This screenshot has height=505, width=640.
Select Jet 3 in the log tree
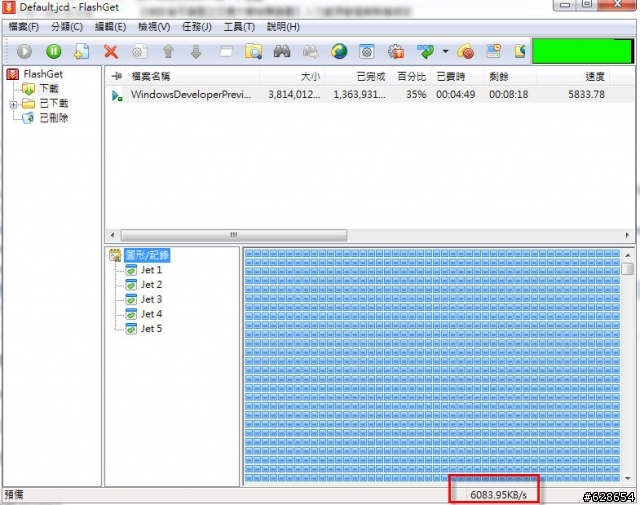click(151, 299)
